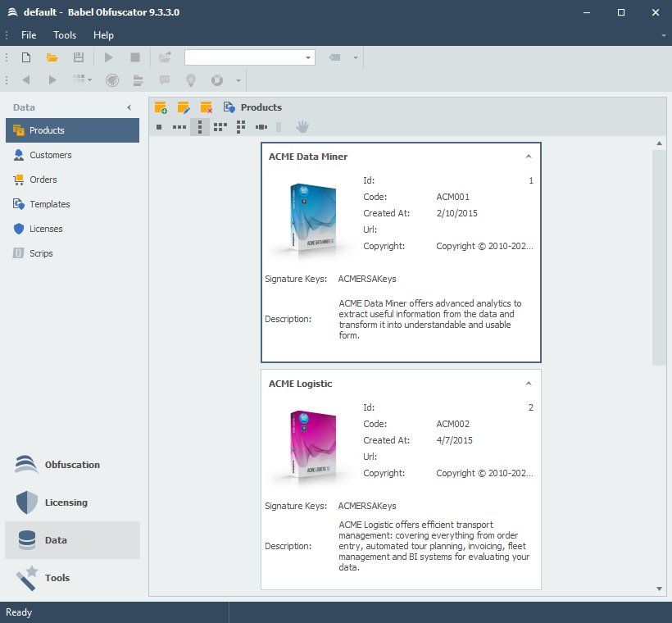Switch to single card layout
Viewport: 672px width, 623px height.
[159, 127]
